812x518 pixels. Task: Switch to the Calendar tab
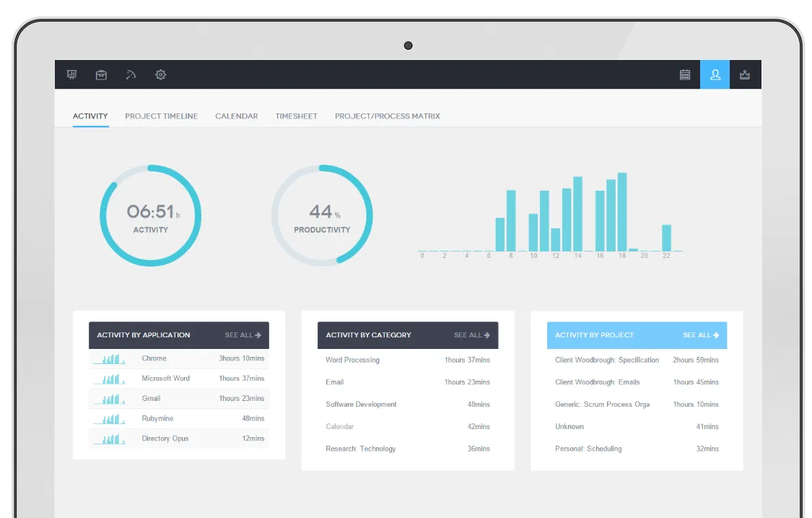[236, 116]
